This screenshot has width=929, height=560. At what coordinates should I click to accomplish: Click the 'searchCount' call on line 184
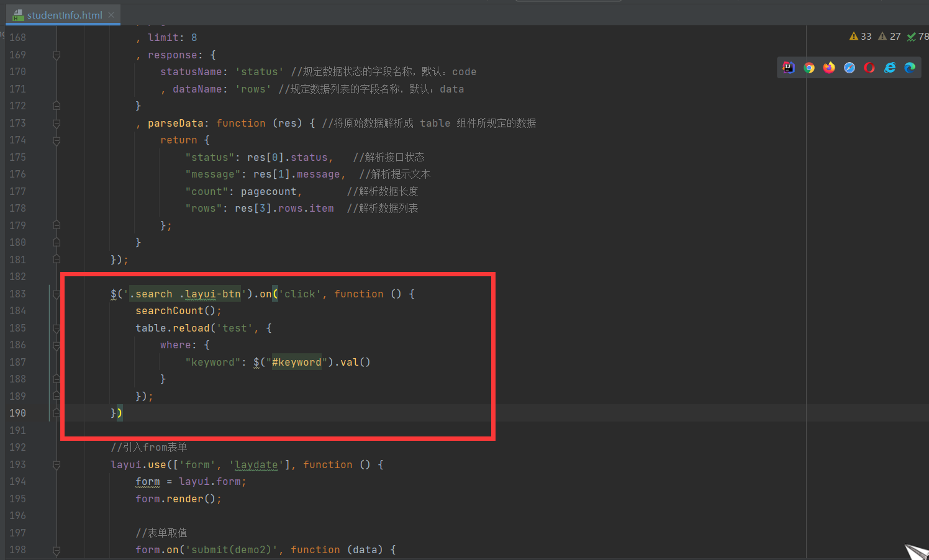169,311
